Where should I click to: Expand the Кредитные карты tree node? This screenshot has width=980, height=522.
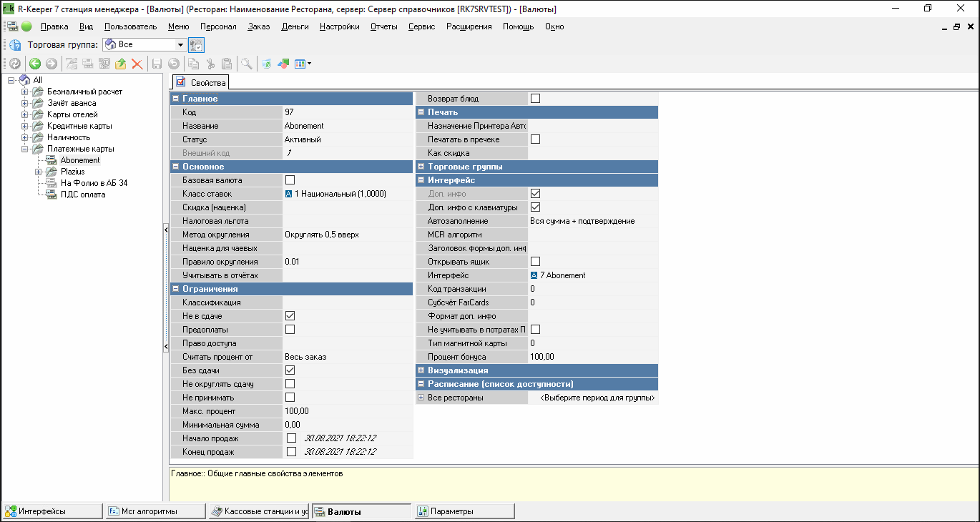pos(25,126)
